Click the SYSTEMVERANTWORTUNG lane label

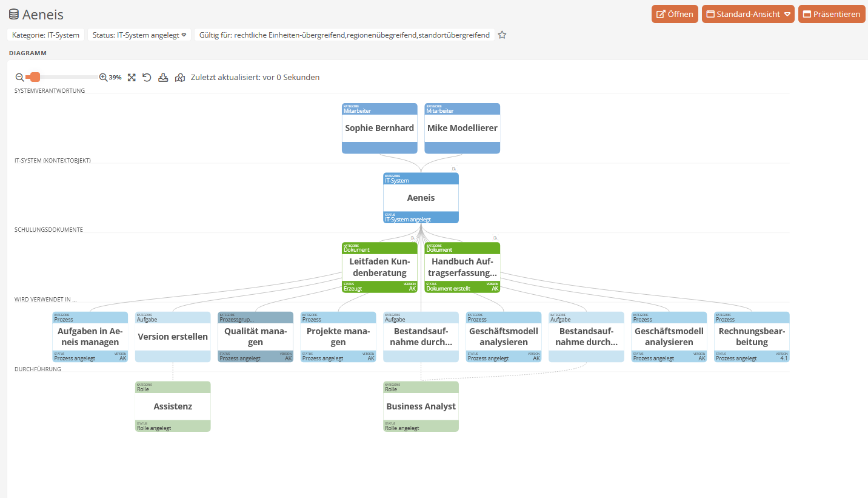coord(50,91)
